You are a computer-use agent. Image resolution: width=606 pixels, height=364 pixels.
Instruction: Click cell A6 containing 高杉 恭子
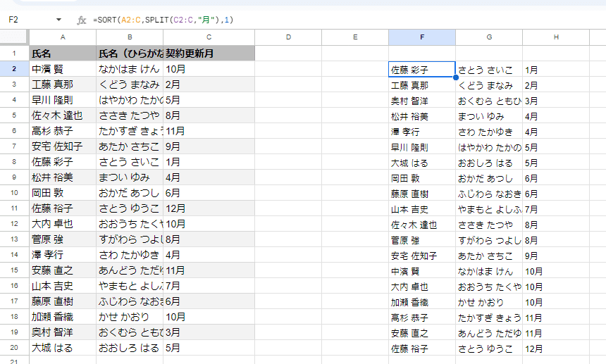[x=63, y=131]
